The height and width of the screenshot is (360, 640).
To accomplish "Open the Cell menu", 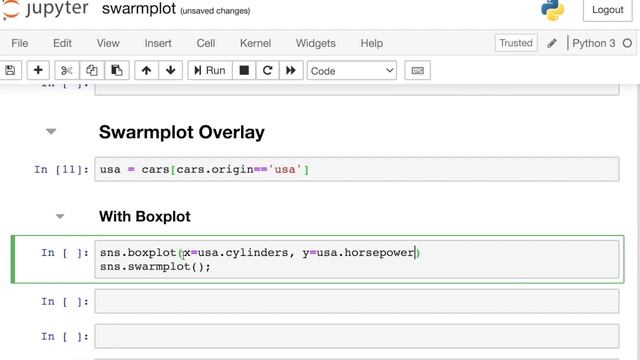I will coord(206,43).
